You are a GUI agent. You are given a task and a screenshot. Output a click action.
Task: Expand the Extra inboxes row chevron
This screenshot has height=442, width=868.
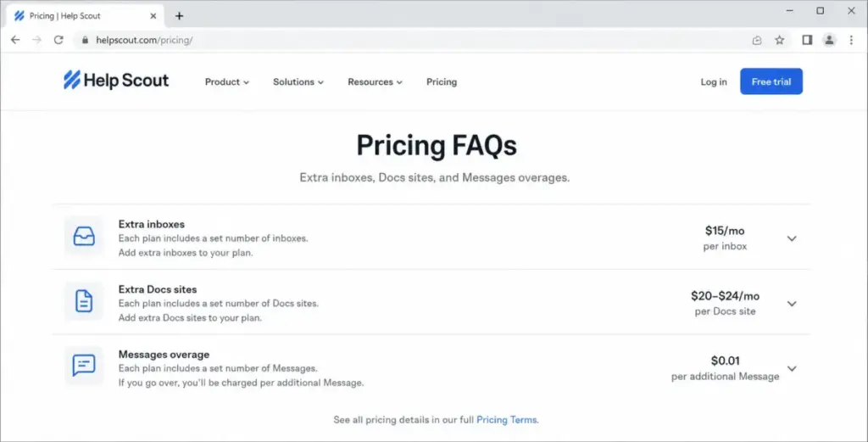792,238
